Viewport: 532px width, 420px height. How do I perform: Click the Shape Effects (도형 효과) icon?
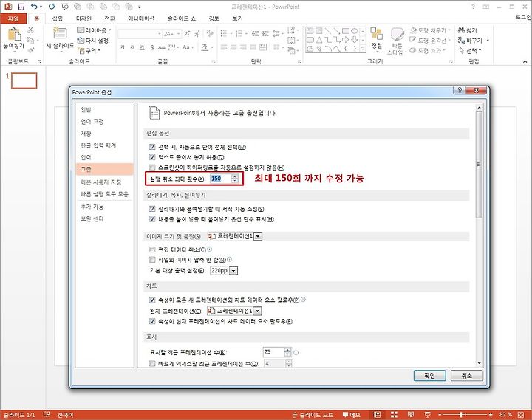413,50
